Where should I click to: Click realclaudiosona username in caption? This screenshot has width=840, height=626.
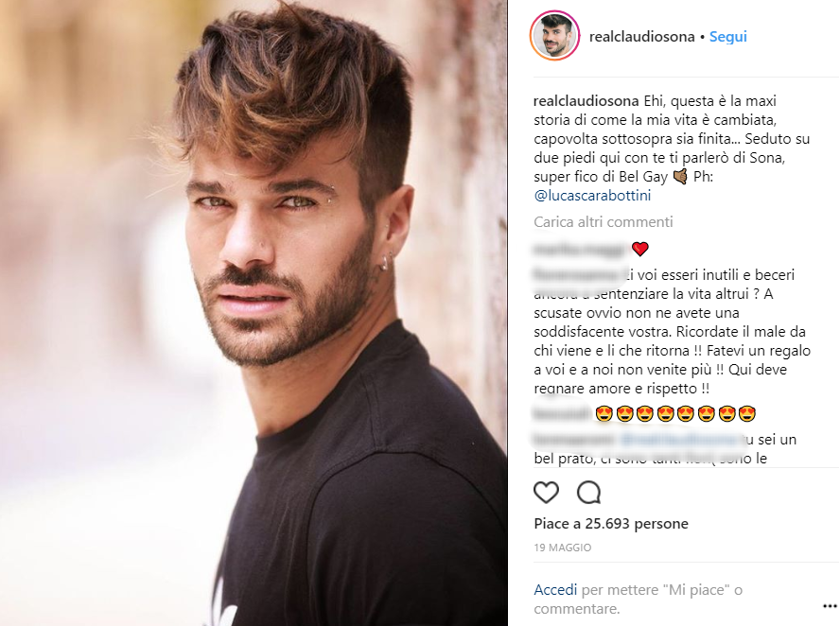pos(586,101)
